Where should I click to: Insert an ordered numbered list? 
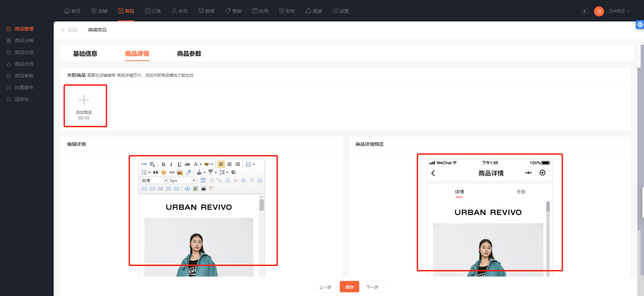(249, 164)
